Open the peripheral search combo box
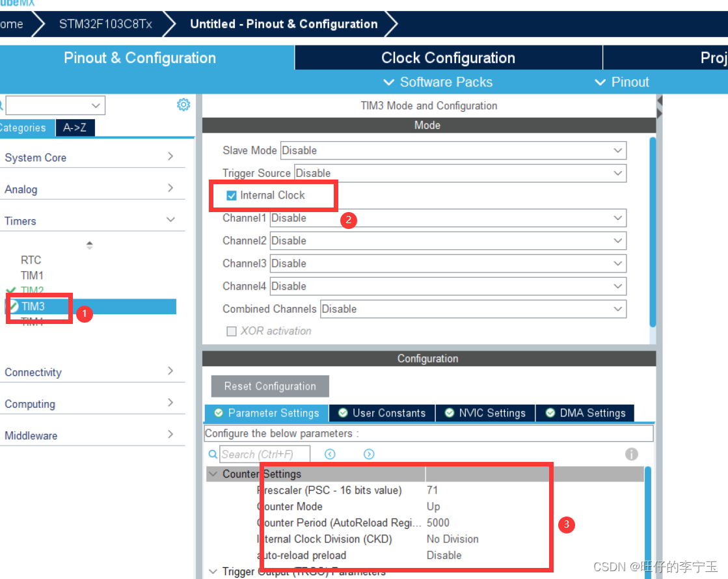728x579 pixels. [55, 105]
